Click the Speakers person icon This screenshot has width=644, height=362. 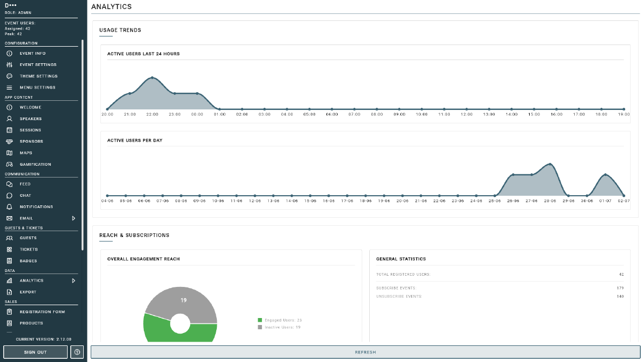point(9,119)
